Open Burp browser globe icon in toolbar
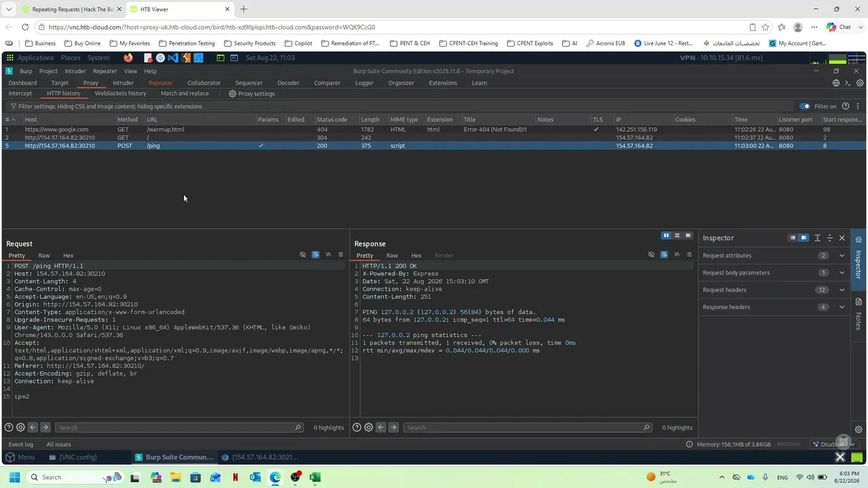Image resolution: width=868 pixels, height=488 pixels. (x=836, y=83)
